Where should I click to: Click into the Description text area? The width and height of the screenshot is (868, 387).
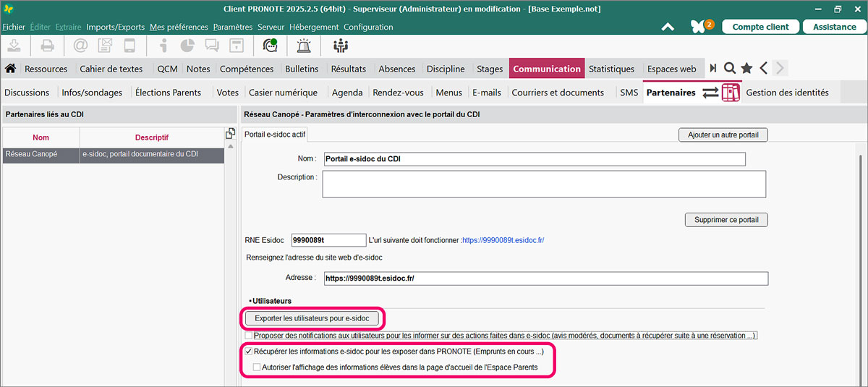(x=544, y=184)
